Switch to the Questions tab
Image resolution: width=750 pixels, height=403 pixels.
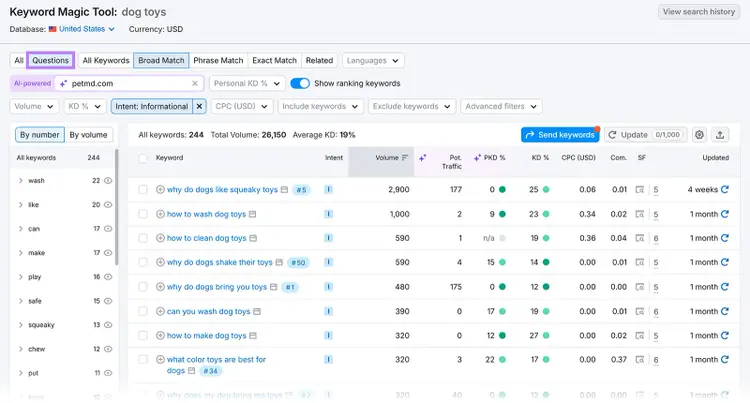pyautogui.click(x=50, y=60)
